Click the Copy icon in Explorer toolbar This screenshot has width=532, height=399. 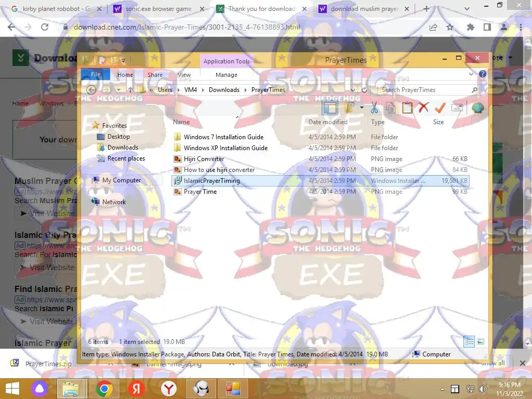point(391,108)
